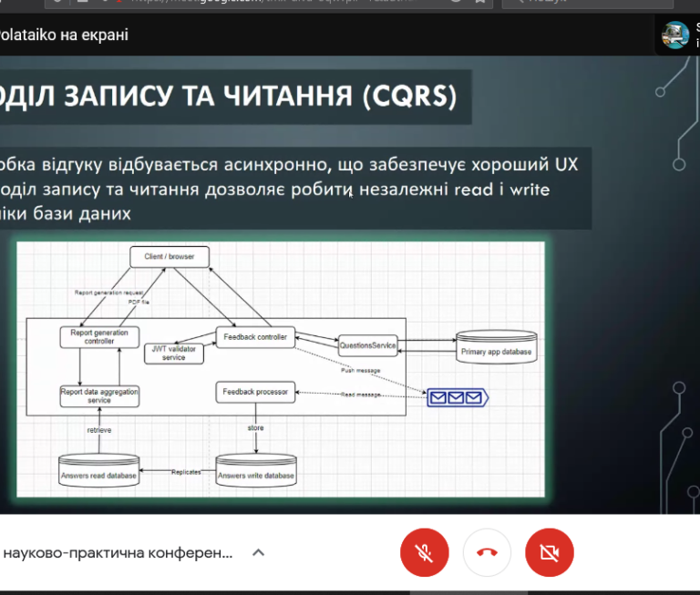The image size is (700, 595).
Task: Turn on the camera
Action: pos(549,552)
